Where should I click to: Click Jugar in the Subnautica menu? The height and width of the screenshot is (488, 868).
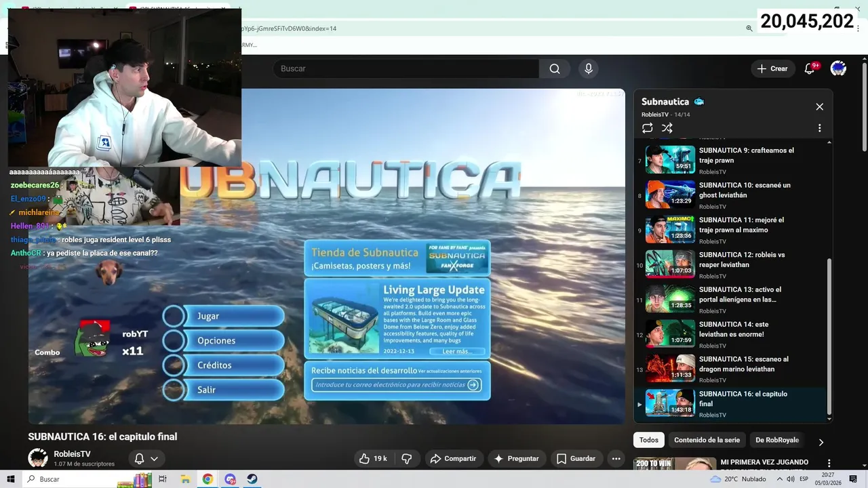click(224, 316)
